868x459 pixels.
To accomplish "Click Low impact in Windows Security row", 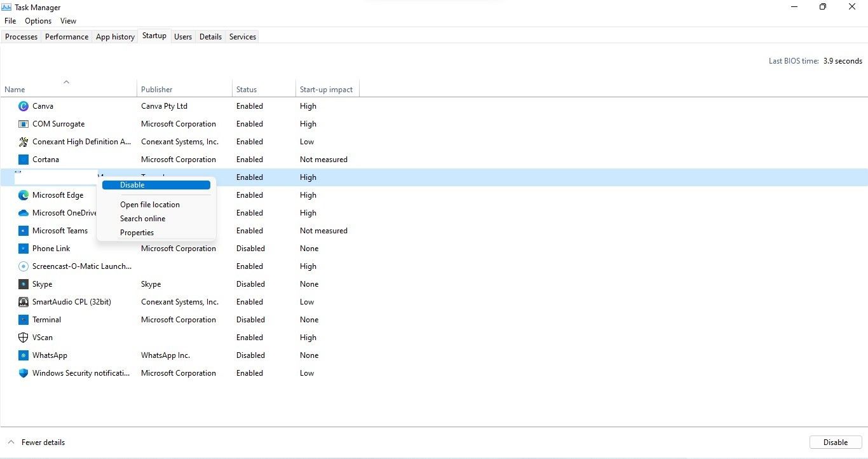I will point(307,373).
